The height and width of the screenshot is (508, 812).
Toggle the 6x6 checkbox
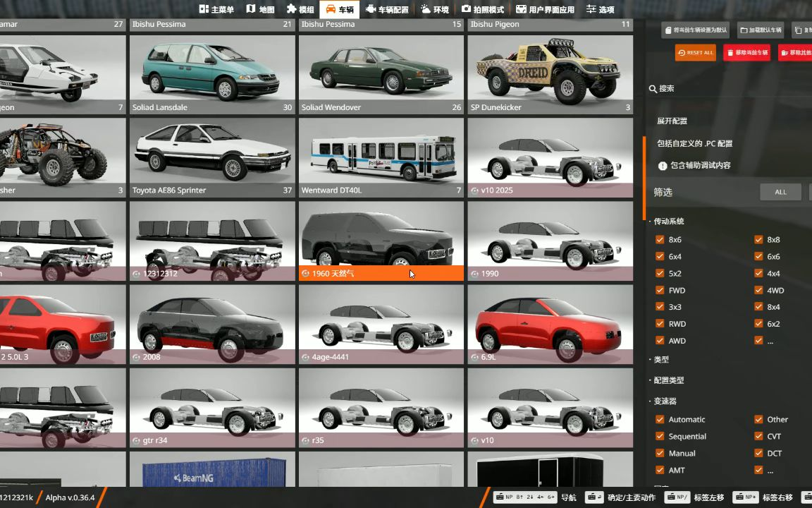pos(758,256)
